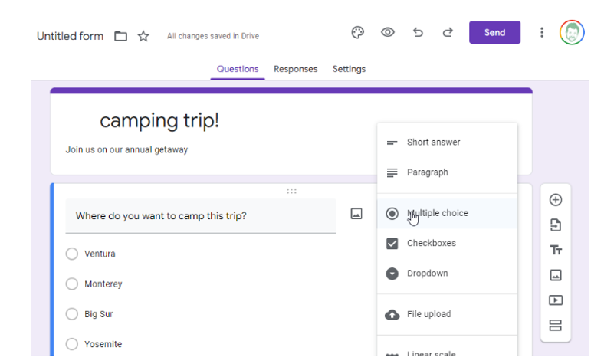Star the Untitled form
The height and width of the screenshot is (364, 604).
143,36
